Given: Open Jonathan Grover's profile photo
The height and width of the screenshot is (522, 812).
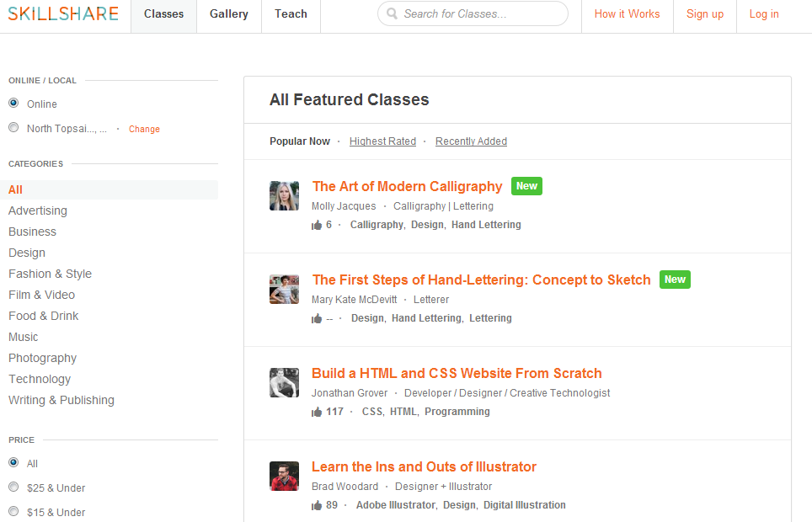Looking at the screenshot, I should [x=285, y=383].
